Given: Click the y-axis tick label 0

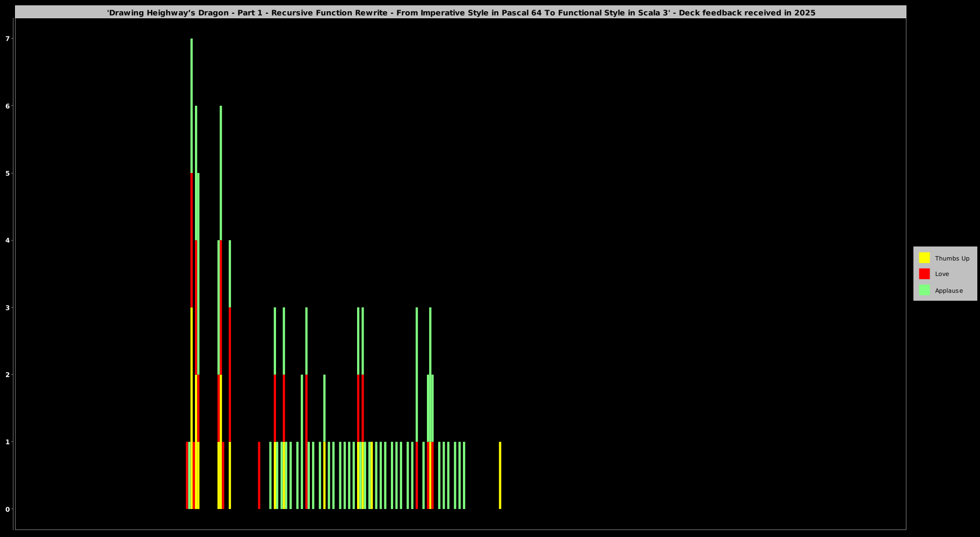Looking at the screenshot, I should [x=8, y=509].
